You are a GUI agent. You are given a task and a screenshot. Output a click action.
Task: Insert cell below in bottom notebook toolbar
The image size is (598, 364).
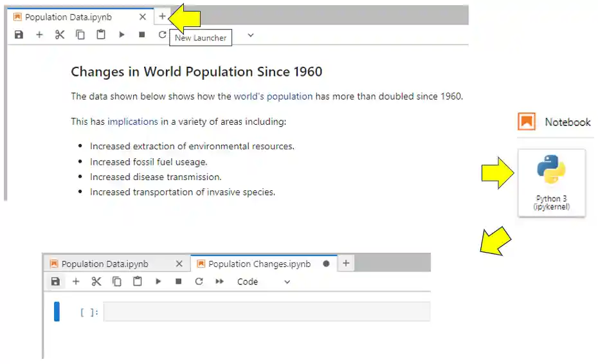[76, 282]
